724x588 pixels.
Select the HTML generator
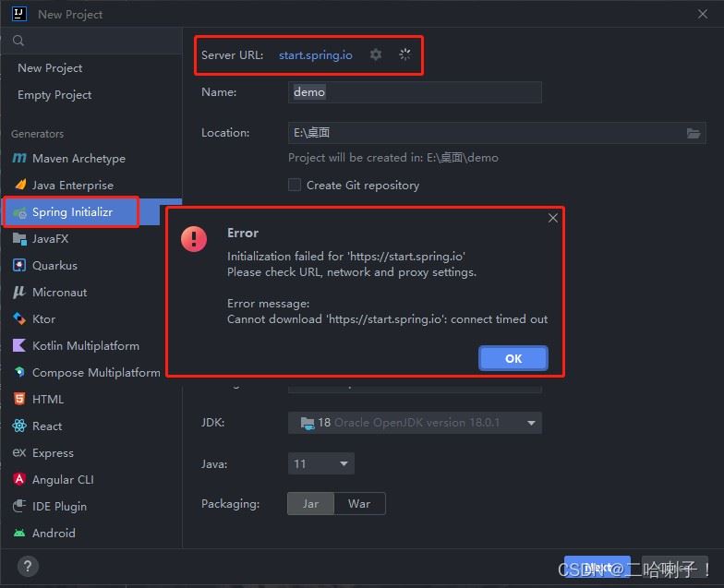90,399
